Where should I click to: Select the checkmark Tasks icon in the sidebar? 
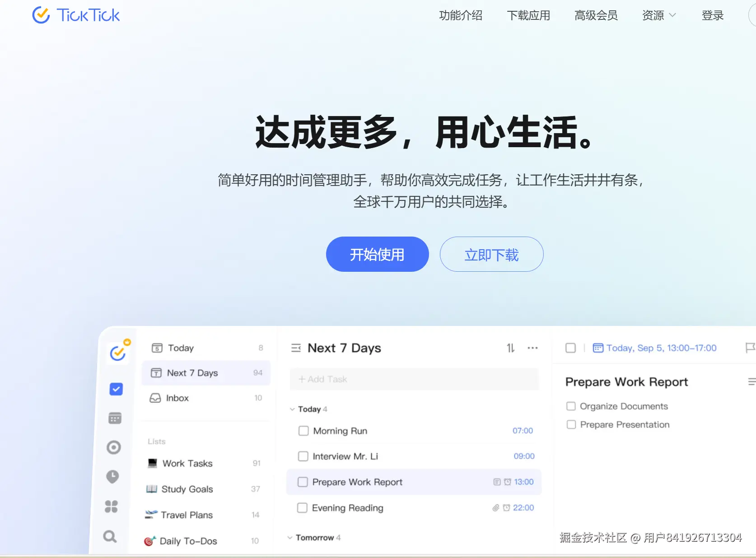tap(116, 389)
